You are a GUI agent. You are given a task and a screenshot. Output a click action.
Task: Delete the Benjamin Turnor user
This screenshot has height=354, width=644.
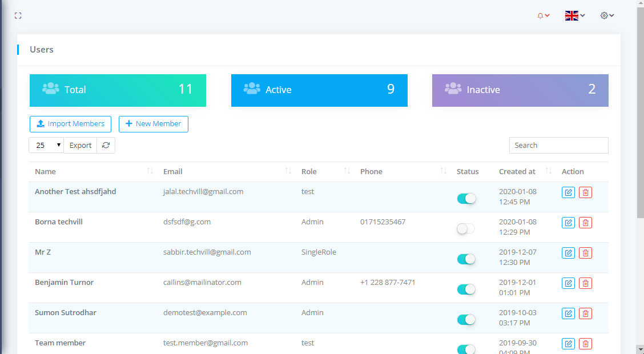coord(585,283)
